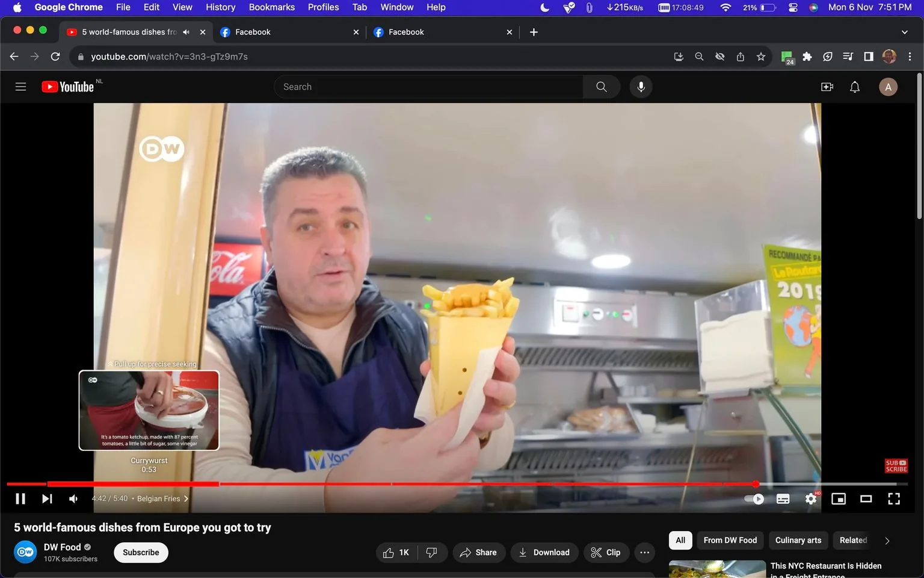Viewport: 924px width, 578px height.
Task: Open YouTube notifications bell
Action: (854, 86)
